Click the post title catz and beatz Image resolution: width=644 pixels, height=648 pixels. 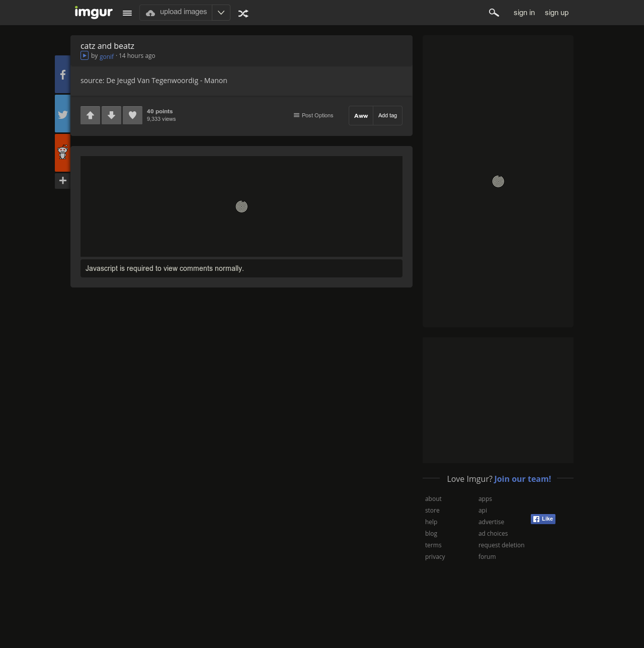pyautogui.click(x=107, y=46)
